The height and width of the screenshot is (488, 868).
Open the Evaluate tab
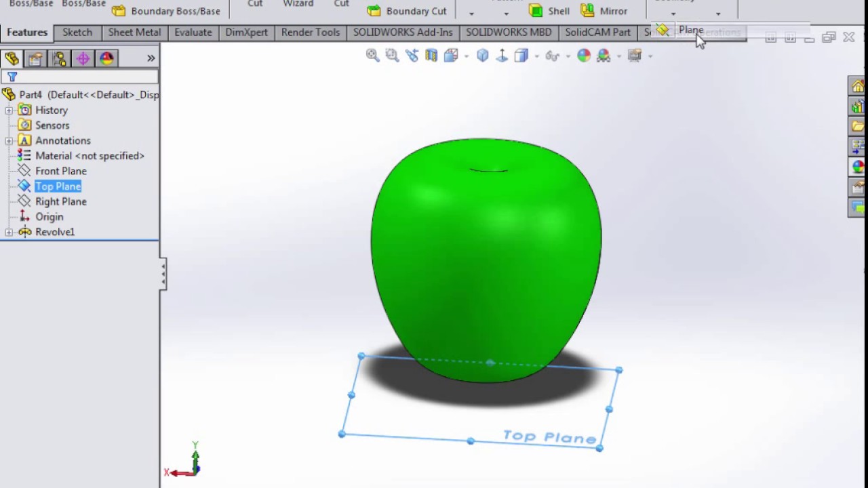pyautogui.click(x=193, y=32)
